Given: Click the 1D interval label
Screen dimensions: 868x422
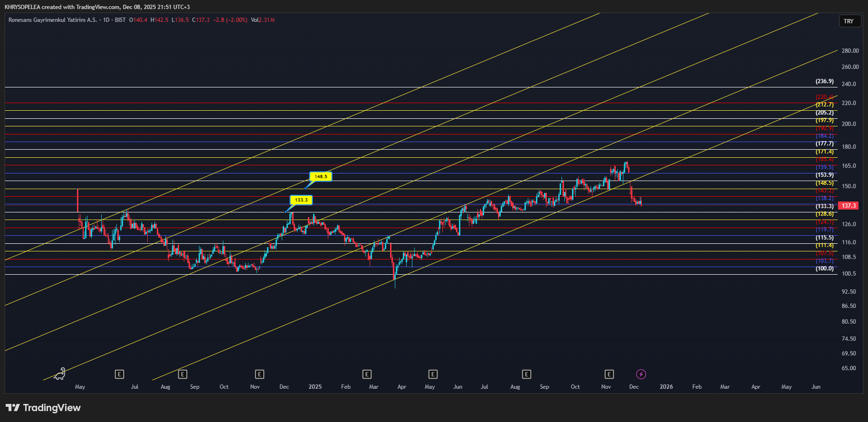Looking at the screenshot, I should tap(106, 20).
